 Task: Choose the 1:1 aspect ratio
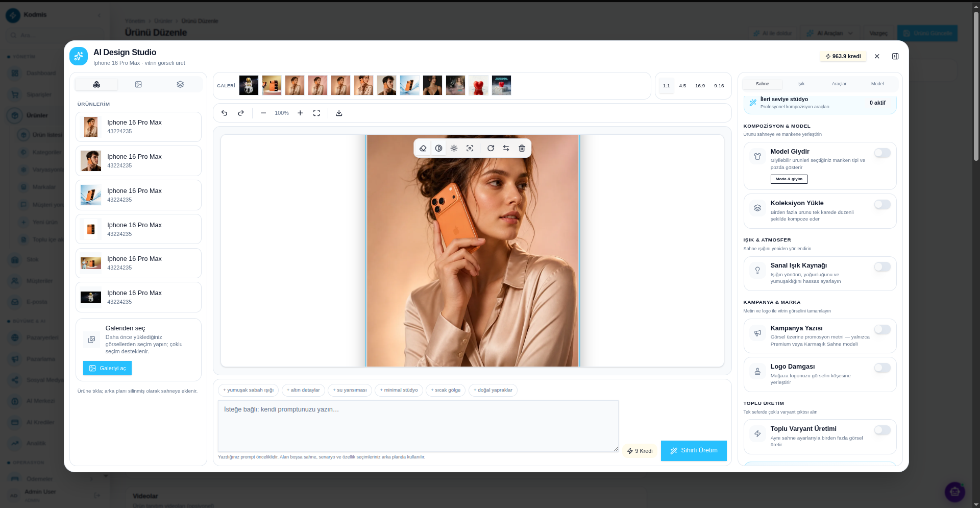click(666, 86)
